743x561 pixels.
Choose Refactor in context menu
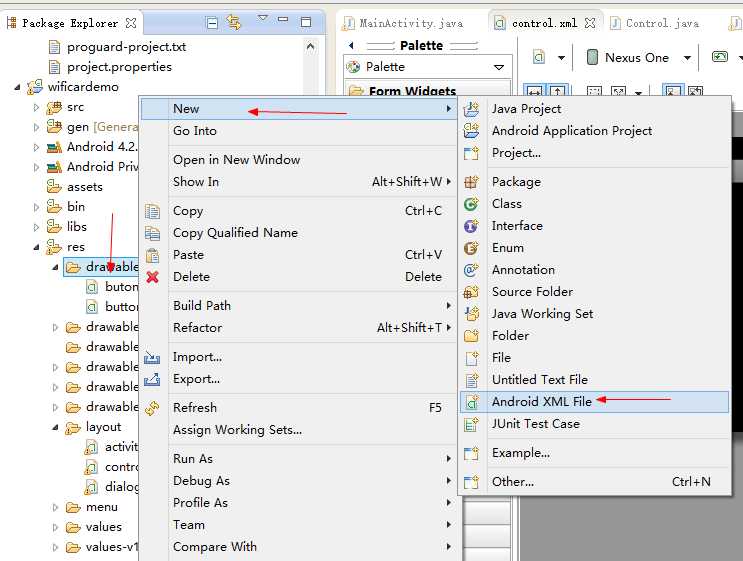(299, 328)
